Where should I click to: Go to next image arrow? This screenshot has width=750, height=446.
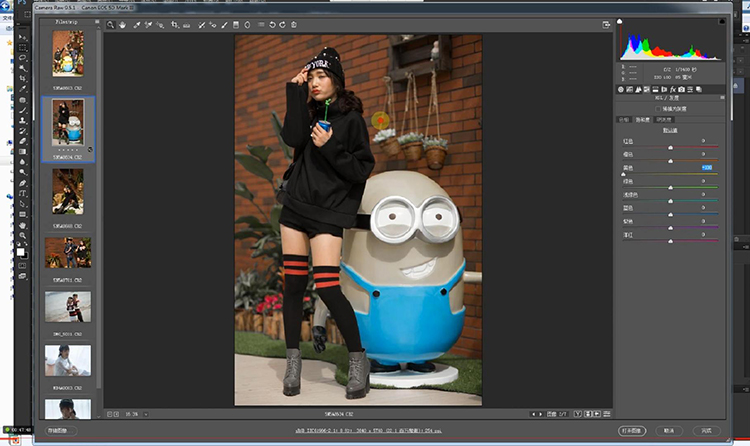pyautogui.click(x=541, y=414)
